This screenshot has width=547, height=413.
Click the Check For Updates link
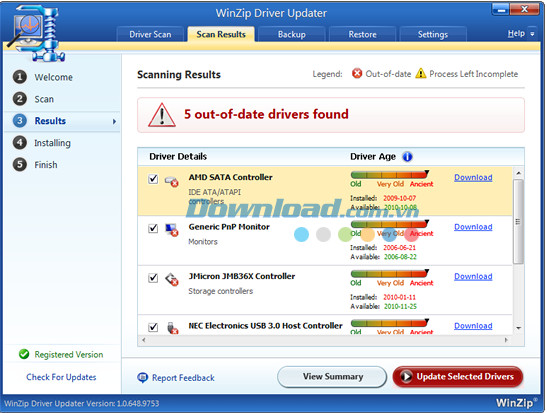(x=61, y=377)
